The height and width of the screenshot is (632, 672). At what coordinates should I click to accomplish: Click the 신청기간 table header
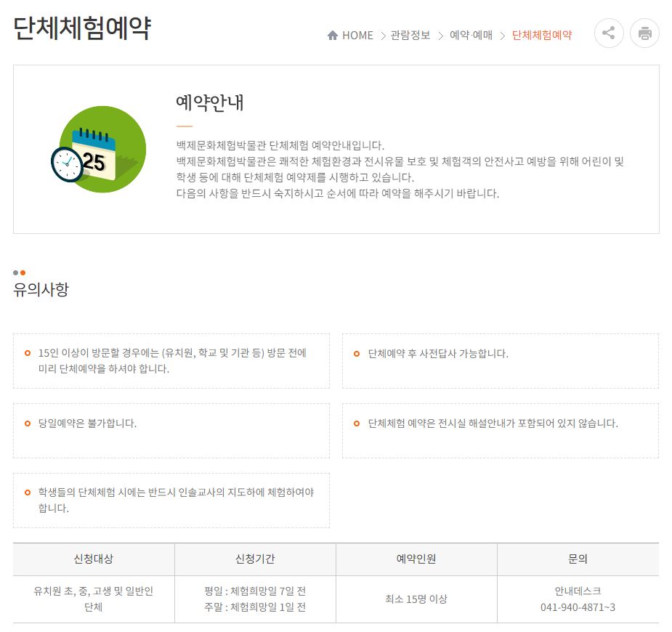click(255, 559)
